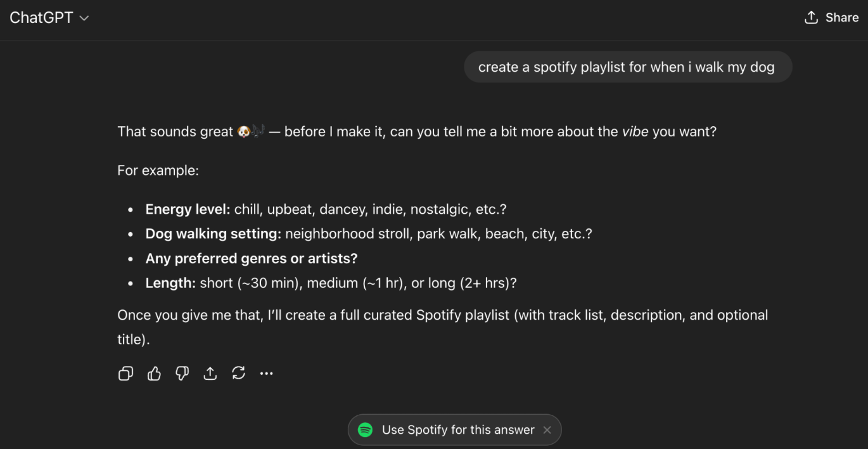Click the upload arrow icon beside Share

coord(811,18)
